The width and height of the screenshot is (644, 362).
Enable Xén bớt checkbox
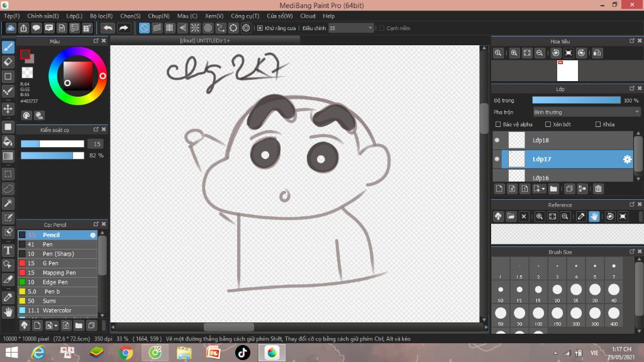pos(548,124)
